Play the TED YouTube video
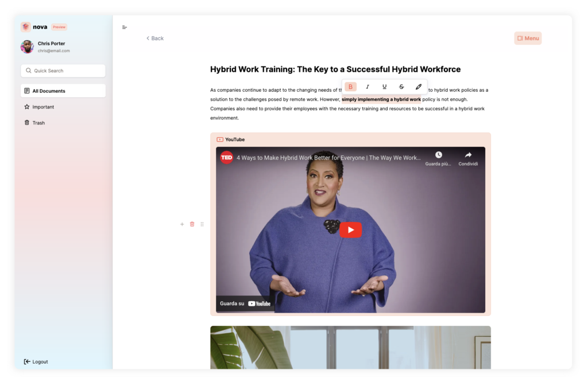This screenshot has width=588, height=386. [x=350, y=230]
